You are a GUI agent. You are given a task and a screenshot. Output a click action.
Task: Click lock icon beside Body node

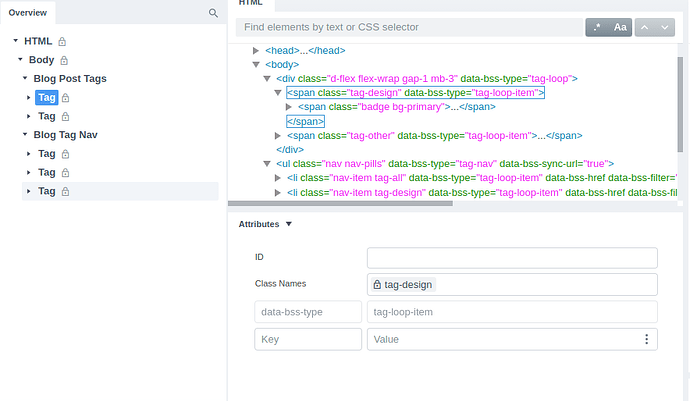pyautogui.click(x=65, y=60)
